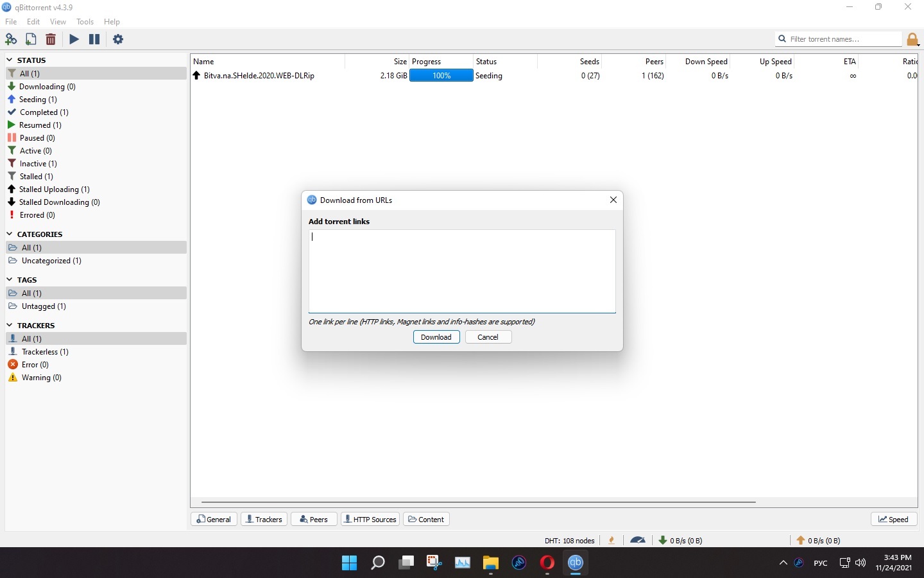924x578 pixels.
Task: Collapse the TRACKERS section
Action: pos(10,325)
